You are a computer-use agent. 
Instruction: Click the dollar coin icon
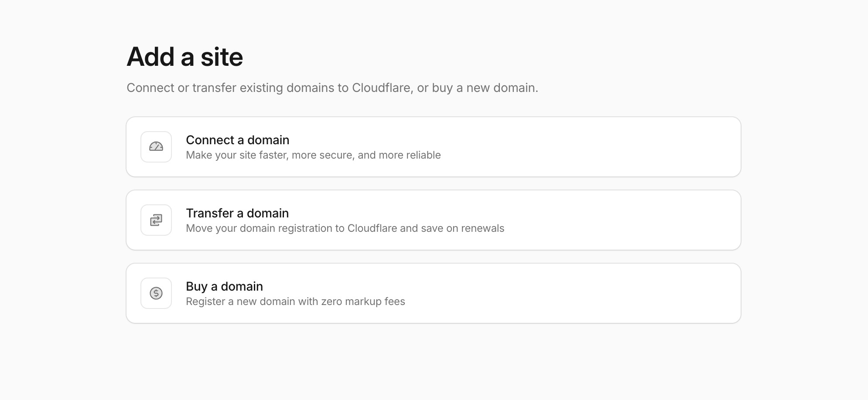pyautogui.click(x=156, y=293)
